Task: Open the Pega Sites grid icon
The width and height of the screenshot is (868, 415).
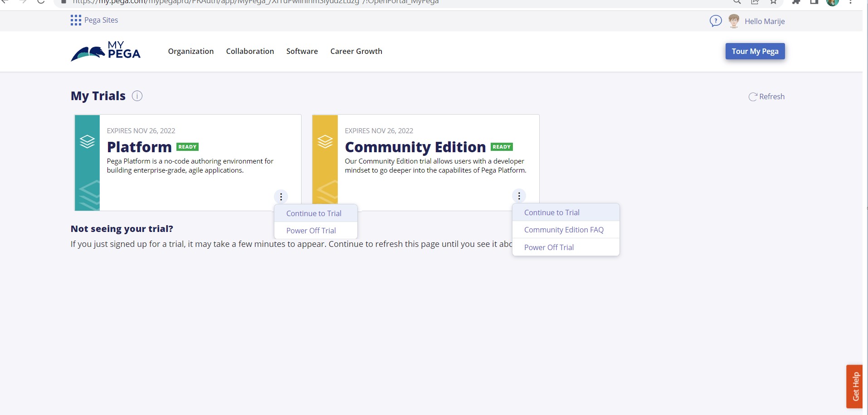Action: (76, 20)
